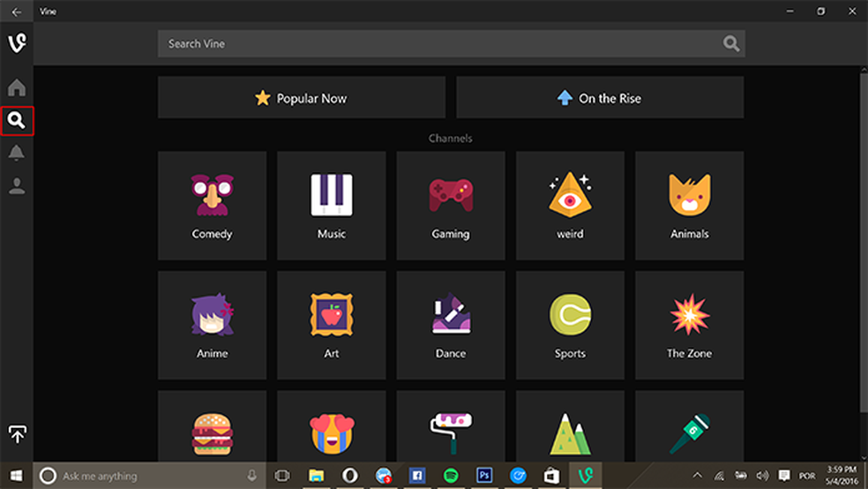The width and height of the screenshot is (868, 489).
Task: Open the Gaming channel
Action: point(451,206)
